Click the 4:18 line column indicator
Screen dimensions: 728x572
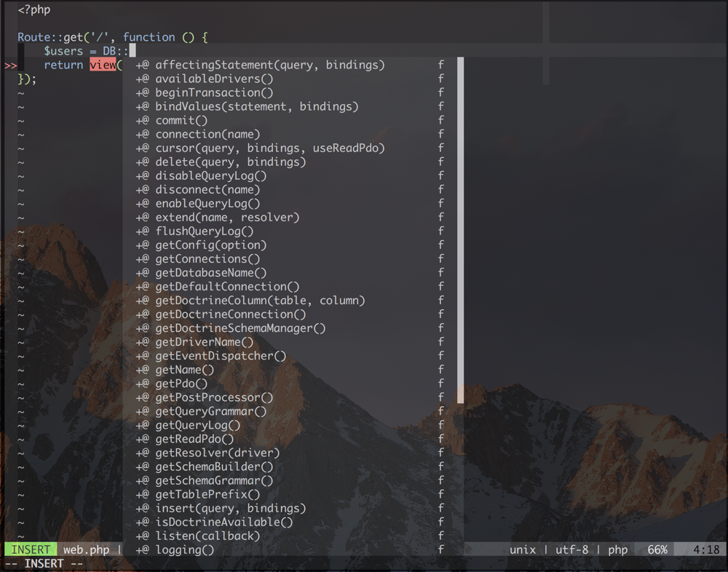(706, 549)
